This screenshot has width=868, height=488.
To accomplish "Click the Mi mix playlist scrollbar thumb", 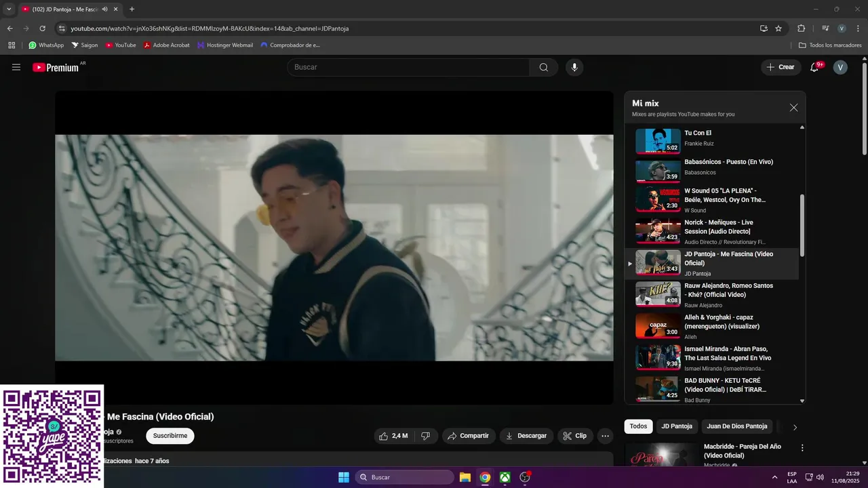I will click(802, 226).
